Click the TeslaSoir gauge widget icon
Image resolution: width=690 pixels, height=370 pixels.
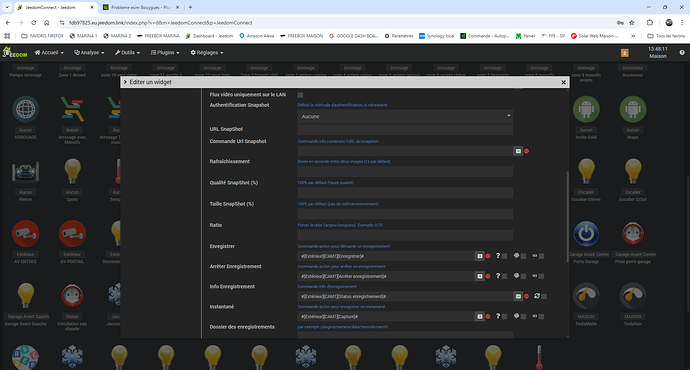[633, 296]
